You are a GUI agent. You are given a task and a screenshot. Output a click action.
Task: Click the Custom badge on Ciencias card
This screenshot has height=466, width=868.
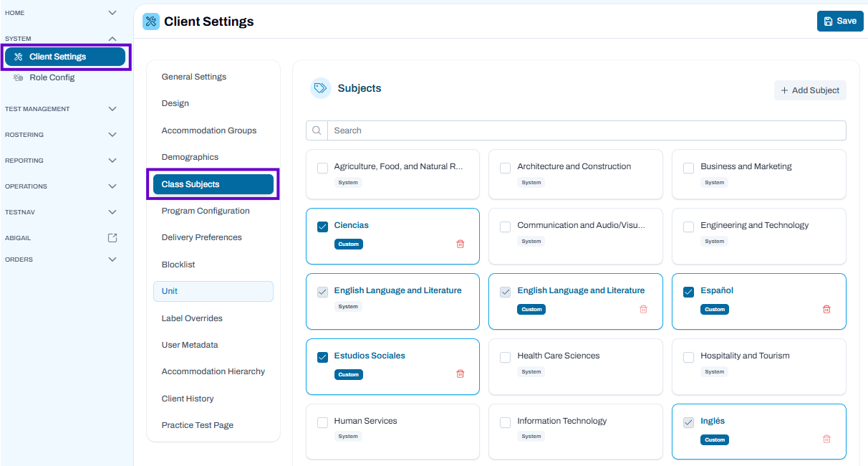coord(349,244)
